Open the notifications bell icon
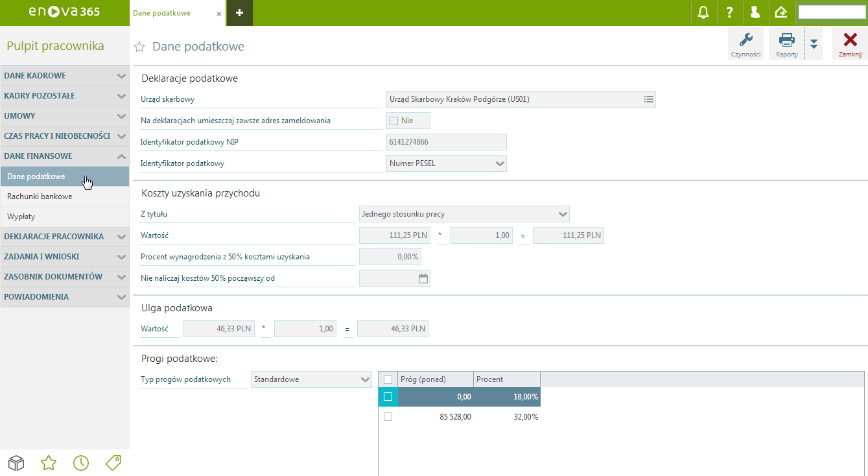The image size is (868, 476). tap(703, 12)
